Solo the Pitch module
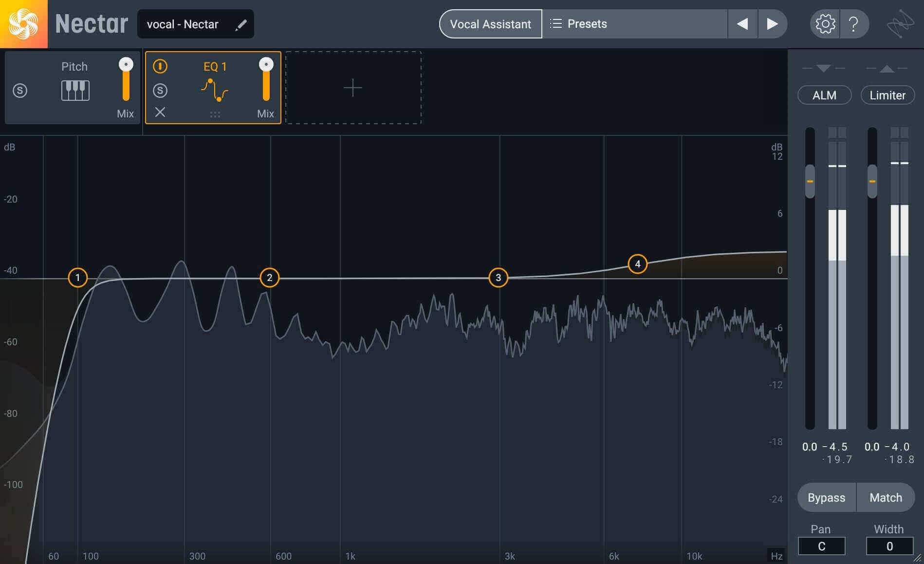This screenshot has width=924, height=564. (x=20, y=91)
